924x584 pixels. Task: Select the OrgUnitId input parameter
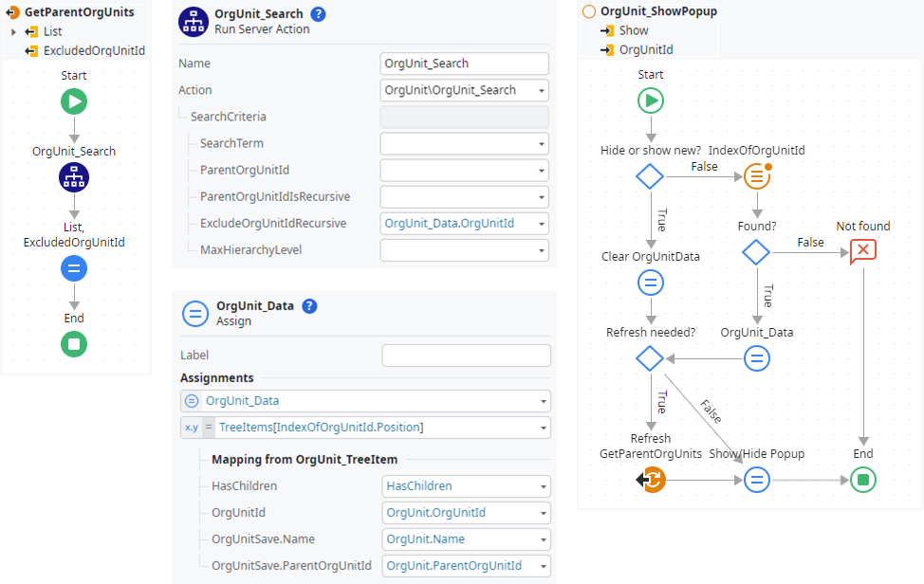[x=646, y=49]
